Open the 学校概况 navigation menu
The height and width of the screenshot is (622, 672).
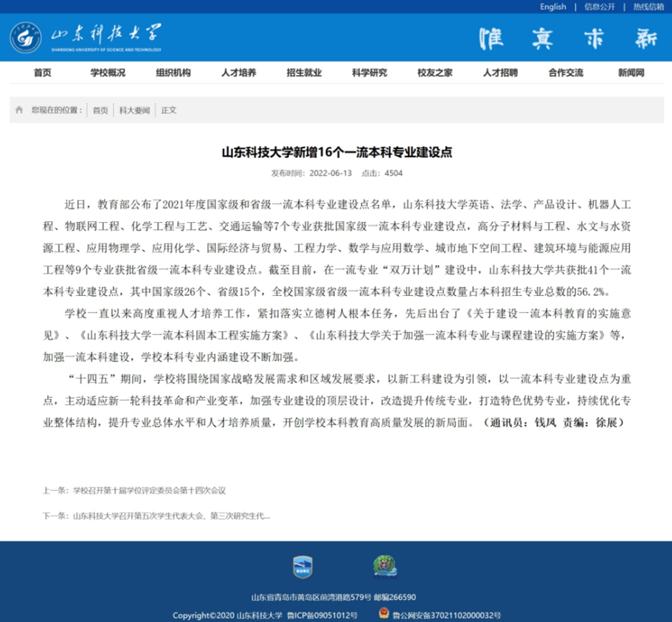(x=108, y=72)
